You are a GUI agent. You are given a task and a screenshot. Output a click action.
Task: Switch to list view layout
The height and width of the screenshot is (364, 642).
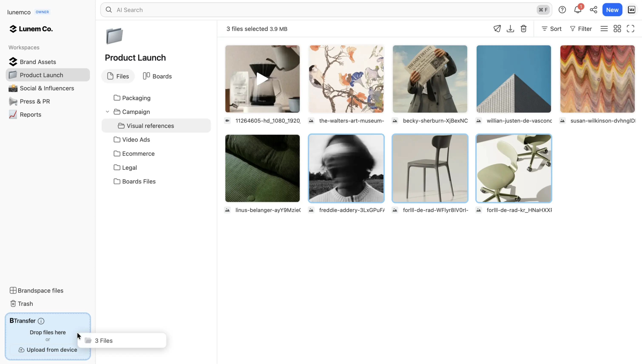click(604, 29)
